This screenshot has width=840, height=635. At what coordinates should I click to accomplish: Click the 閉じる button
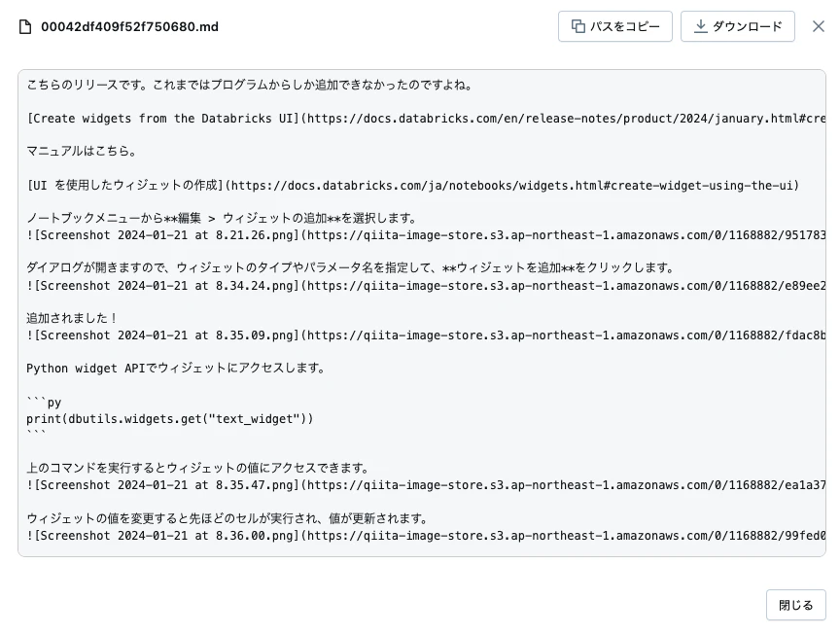[x=795, y=605]
